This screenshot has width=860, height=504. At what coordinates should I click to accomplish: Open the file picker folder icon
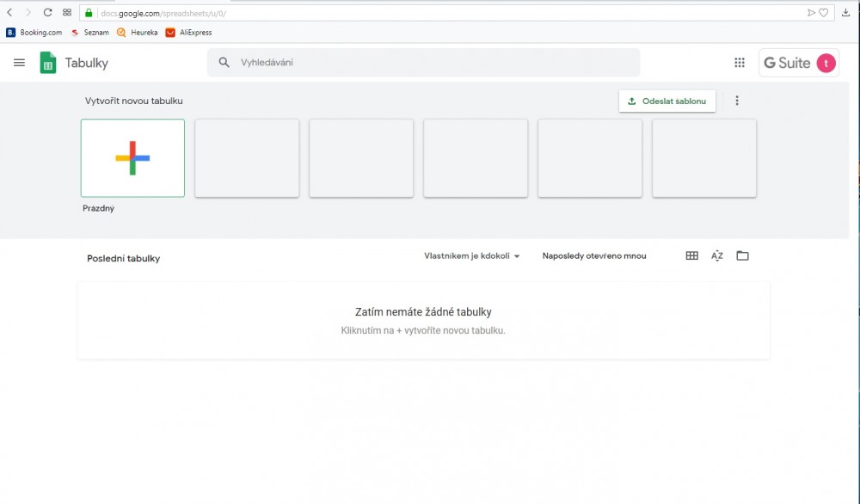742,255
